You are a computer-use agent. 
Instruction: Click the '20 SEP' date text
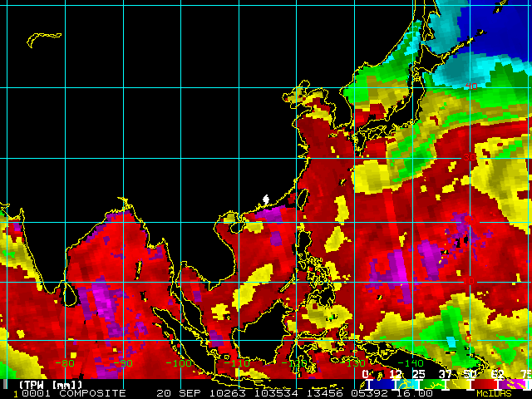tap(179, 393)
